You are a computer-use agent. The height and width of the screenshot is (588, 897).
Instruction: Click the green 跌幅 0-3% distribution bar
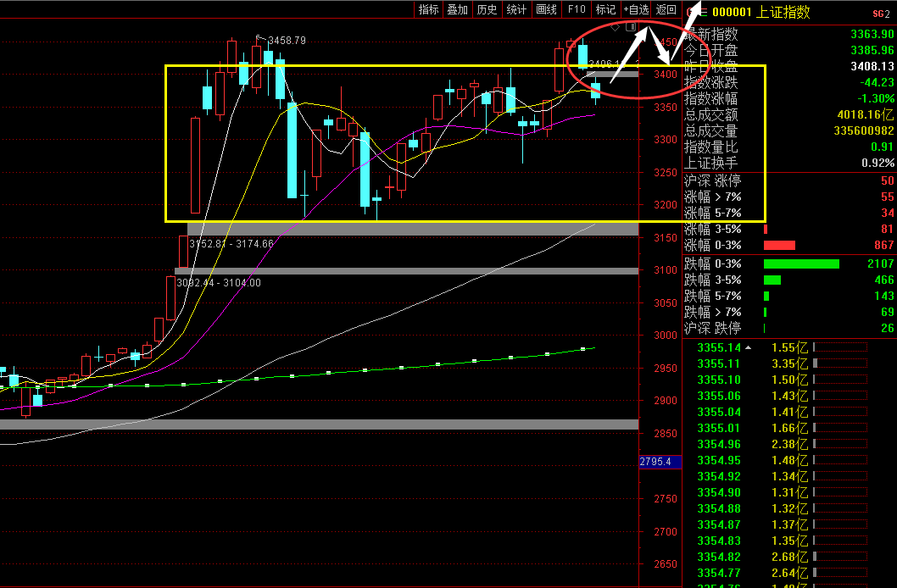point(801,263)
